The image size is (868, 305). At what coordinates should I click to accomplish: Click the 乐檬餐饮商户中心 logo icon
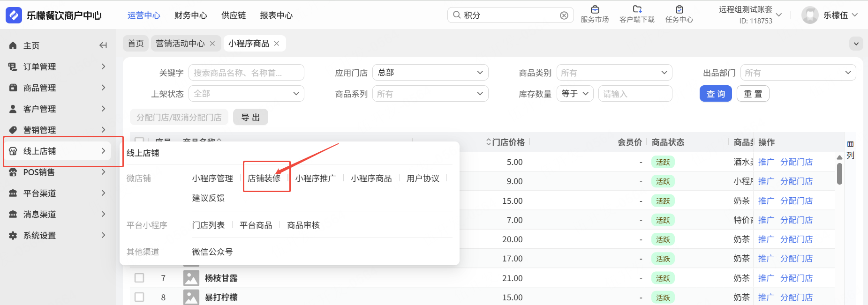coord(14,15)
